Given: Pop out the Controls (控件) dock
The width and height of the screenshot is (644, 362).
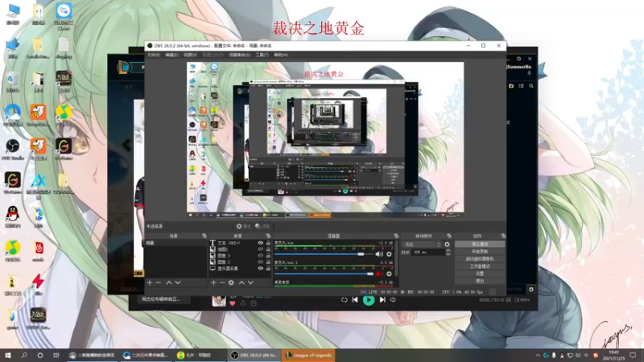Looking at the screenshot, I should pos(503,236).
